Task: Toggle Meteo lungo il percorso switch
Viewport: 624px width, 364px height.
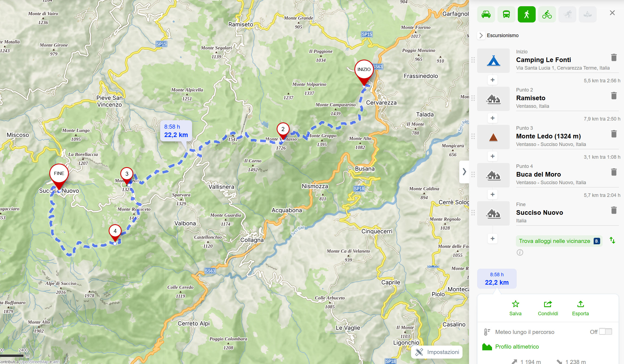Action: [605, 331]
